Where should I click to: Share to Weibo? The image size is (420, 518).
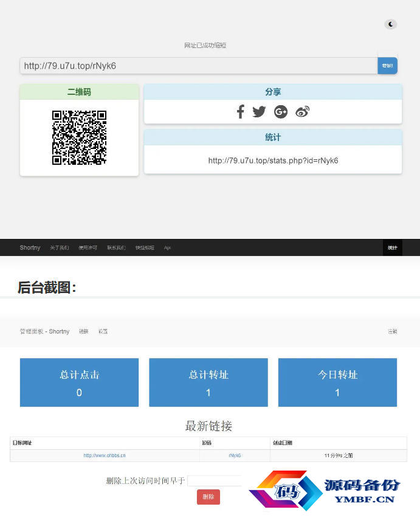click(303, 112)
